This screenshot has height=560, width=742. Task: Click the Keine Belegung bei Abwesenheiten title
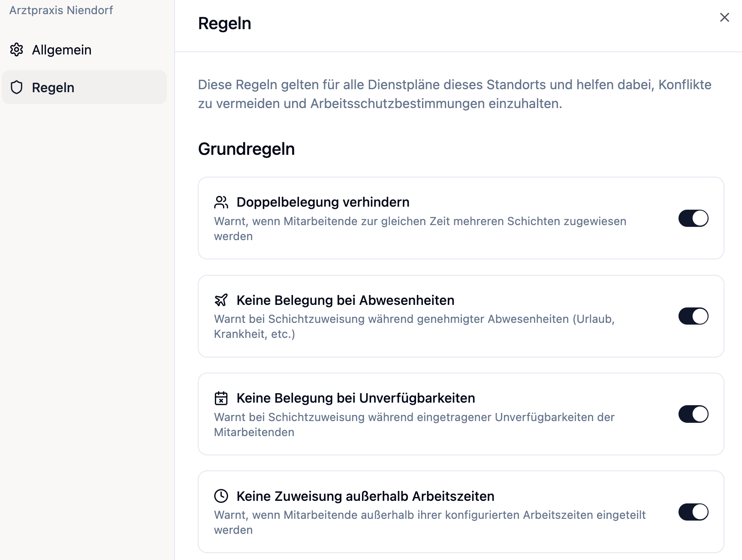click(345, 300)
